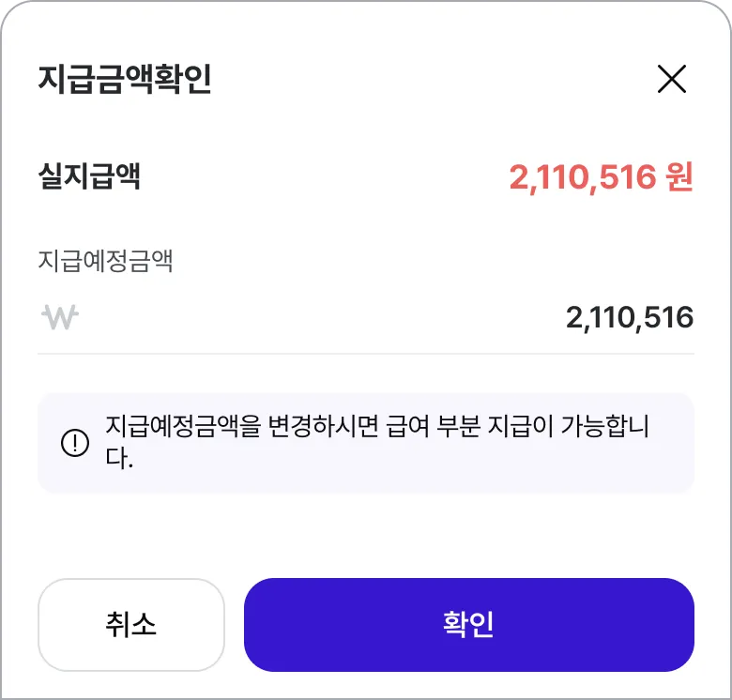Confirm payment with the 확인 button

click(x=468, y=624)
